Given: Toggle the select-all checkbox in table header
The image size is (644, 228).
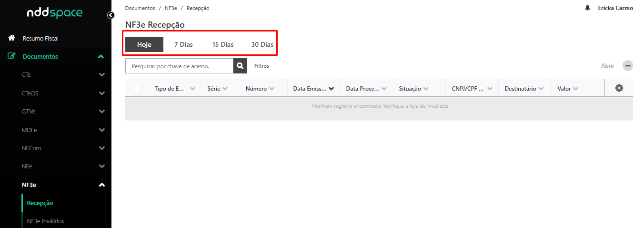Looking at the screenshot, I should pos(137,88).
